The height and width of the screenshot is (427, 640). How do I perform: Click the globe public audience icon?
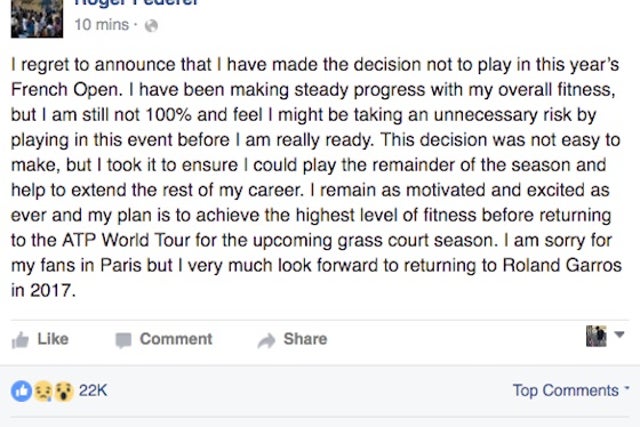tap(151, 26)
